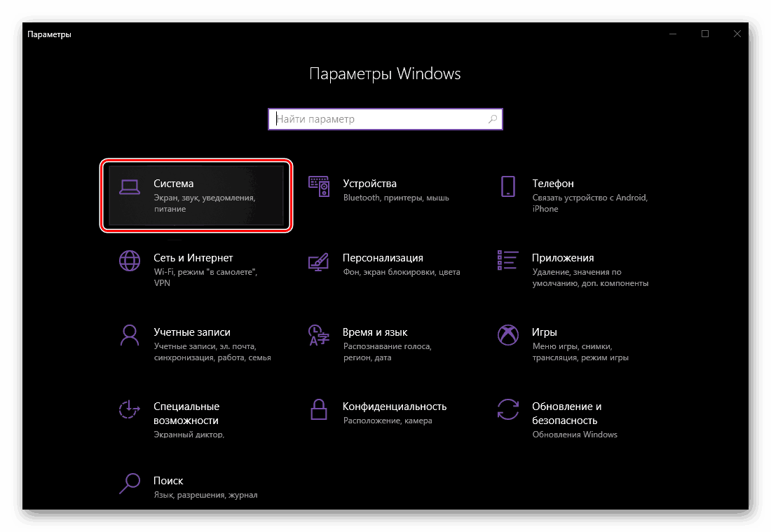Open the Устройства settings title
This screenshot has height=532, width=771.
[370, 184]
